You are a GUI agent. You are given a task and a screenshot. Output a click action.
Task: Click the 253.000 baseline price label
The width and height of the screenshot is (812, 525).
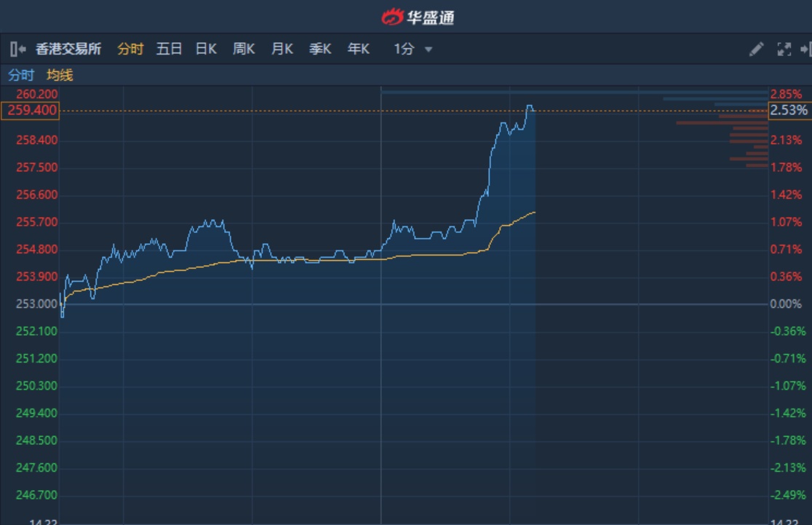pyautogui.click(x=36, y=304)
